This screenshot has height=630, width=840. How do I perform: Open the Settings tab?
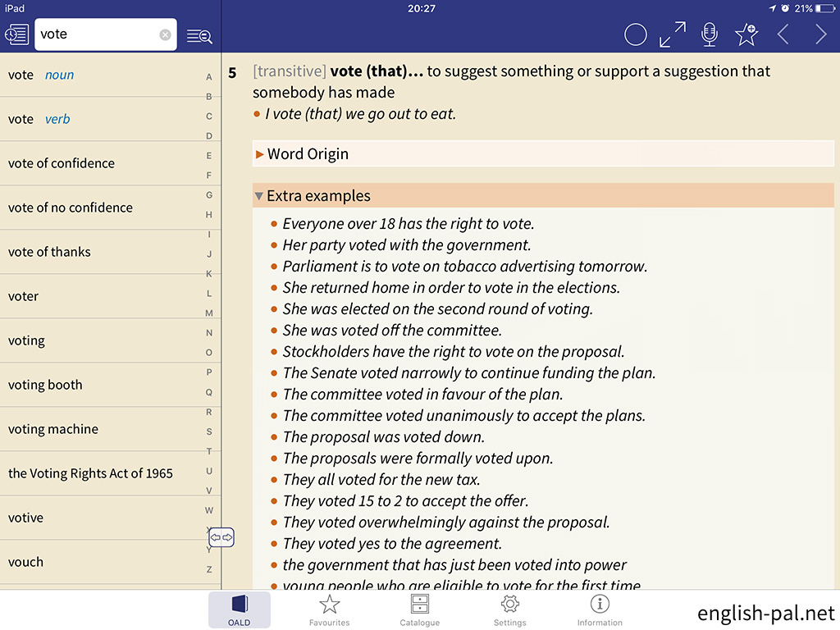(x=509, y=610)
